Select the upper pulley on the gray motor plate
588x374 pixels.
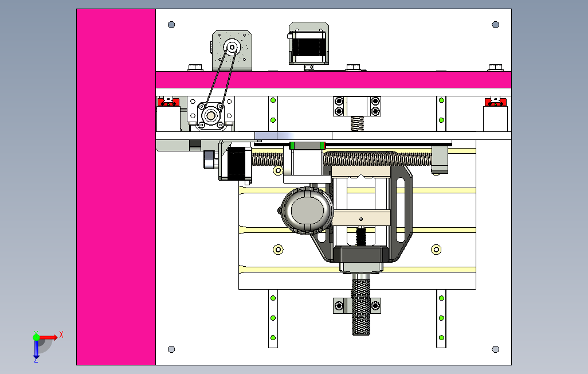(x=232, y=47)
